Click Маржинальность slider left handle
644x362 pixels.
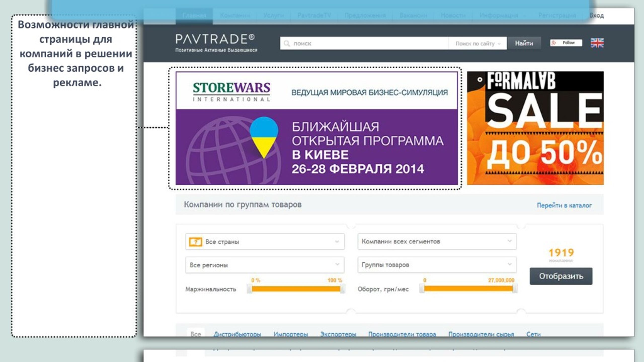[249, 289]
